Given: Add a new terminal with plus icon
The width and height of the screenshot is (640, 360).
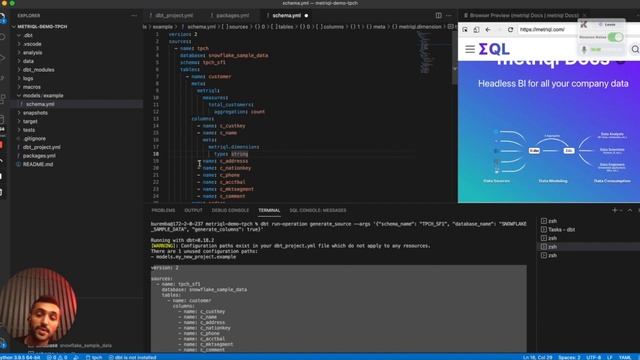Looking at the screenshot, I should [x=614, y=210].
